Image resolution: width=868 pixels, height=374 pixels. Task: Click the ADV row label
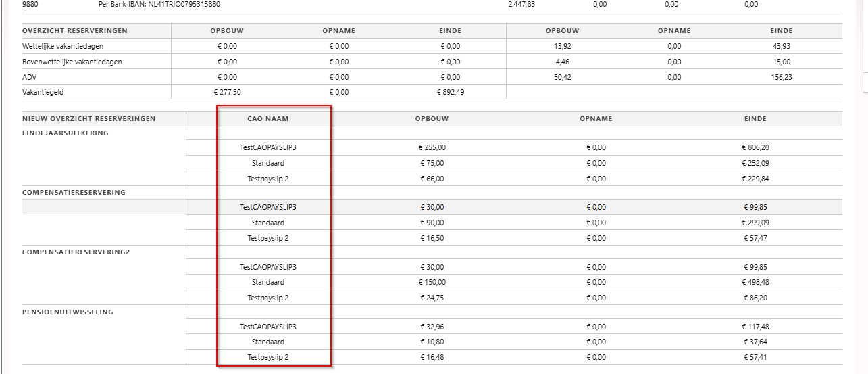29,76
